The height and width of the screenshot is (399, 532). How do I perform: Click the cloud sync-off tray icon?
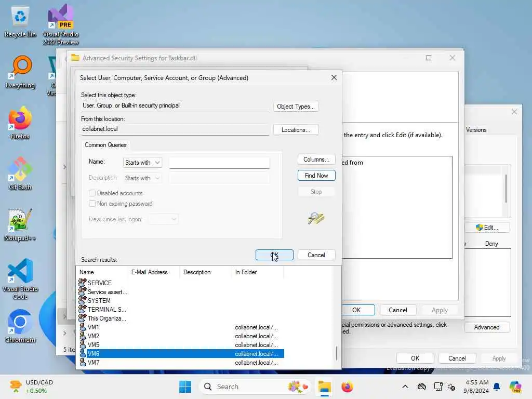pos(422,387)
